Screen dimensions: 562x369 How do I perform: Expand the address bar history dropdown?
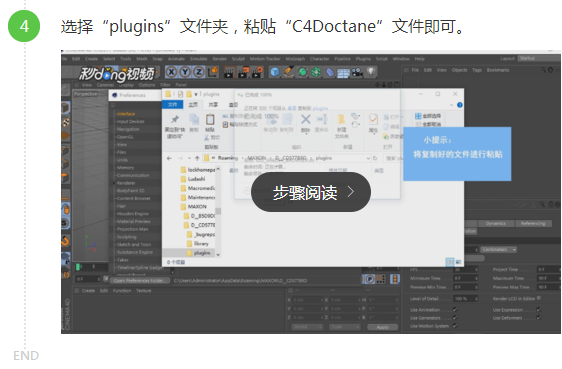tap(368, 158)
